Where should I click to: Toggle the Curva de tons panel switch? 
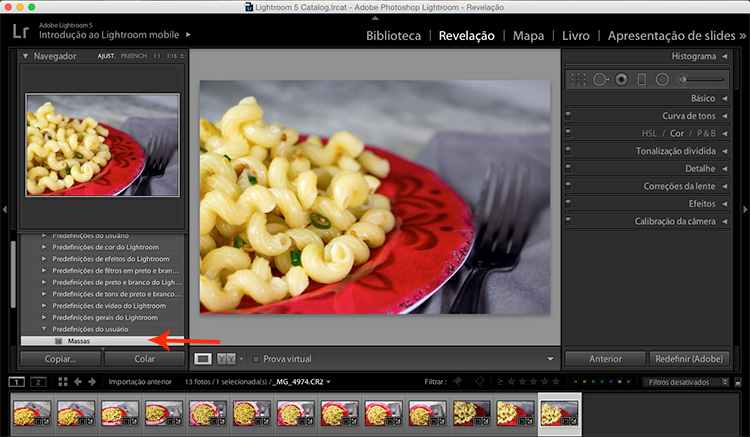point(568,116)
